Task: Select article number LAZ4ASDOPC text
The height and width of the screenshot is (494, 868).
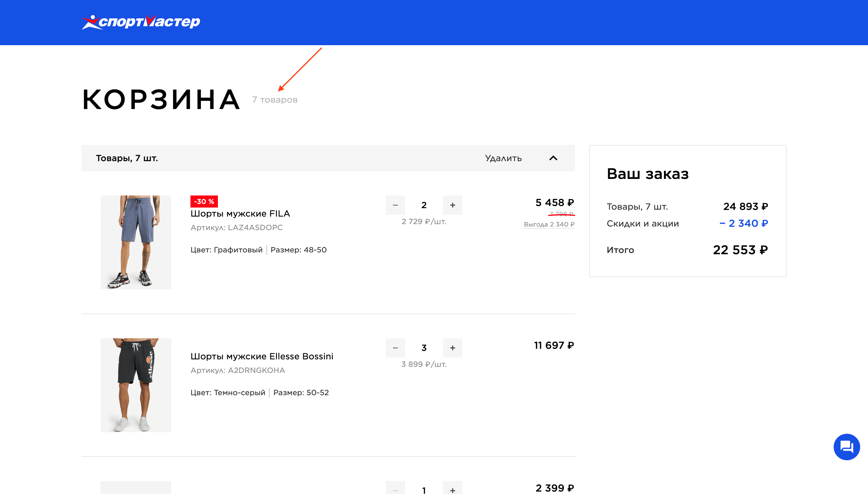Action: [255, 227]
